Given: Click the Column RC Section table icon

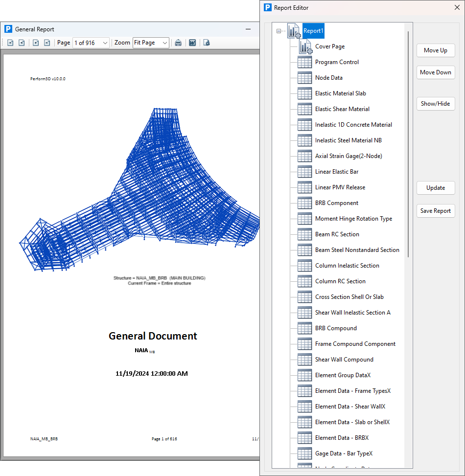Looking at the screenshot, I should [304, 281].
